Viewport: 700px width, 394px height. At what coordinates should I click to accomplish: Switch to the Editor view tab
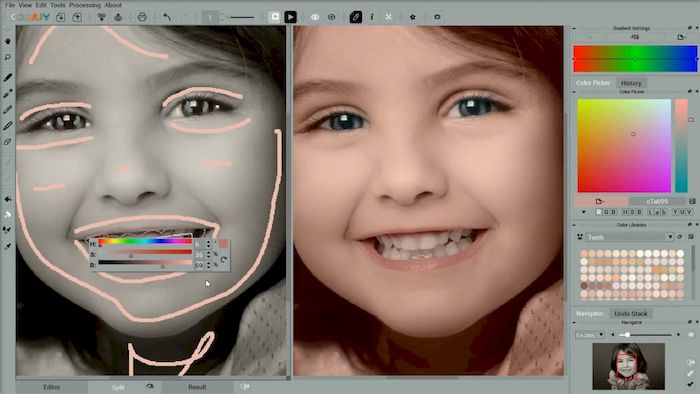tap(52, 387)
